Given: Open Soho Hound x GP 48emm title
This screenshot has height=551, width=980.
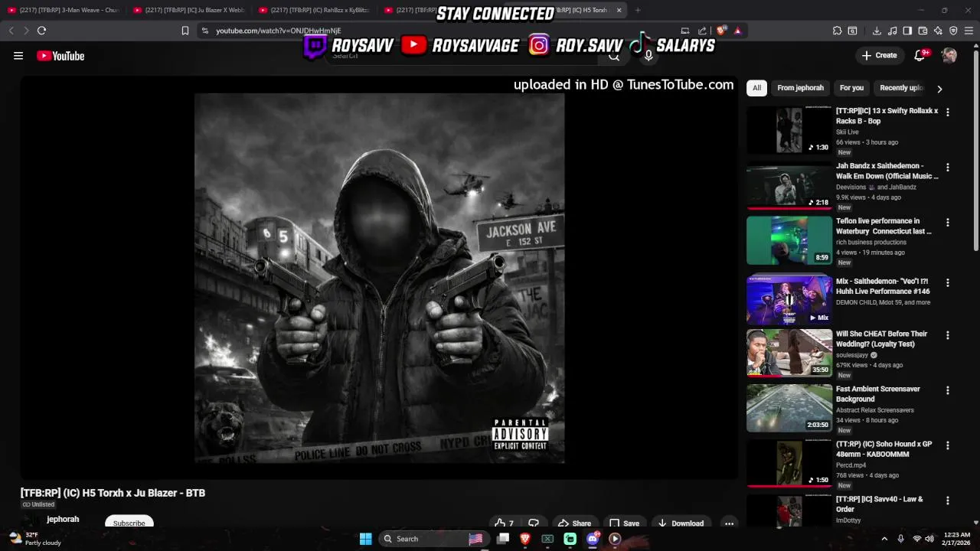Looking at the screenshot, I should (x=884, y=449).
